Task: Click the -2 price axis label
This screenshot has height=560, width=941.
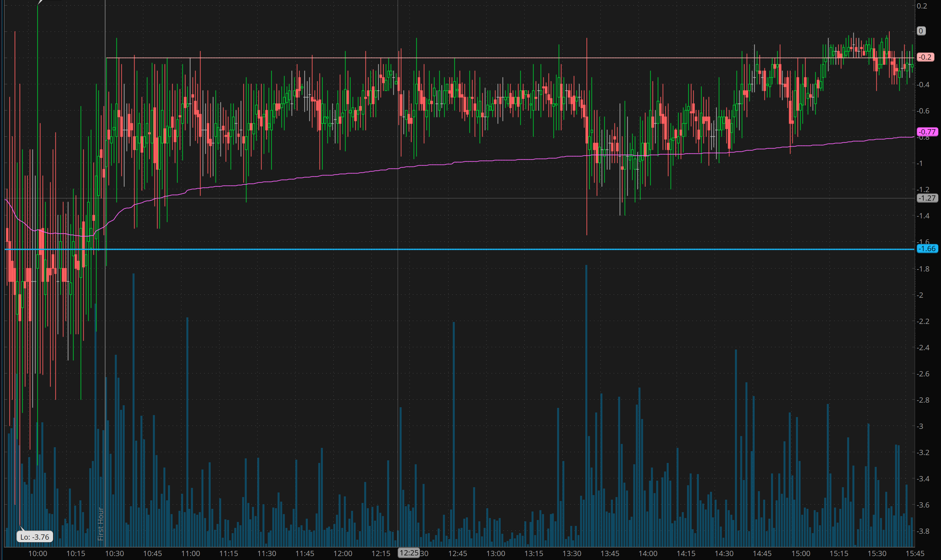Action: pos(921,295)
